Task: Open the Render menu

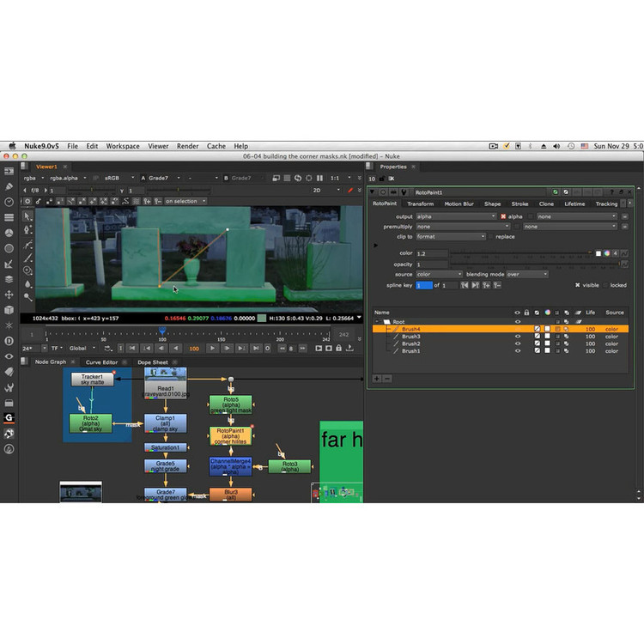Action: pos(187,146)
